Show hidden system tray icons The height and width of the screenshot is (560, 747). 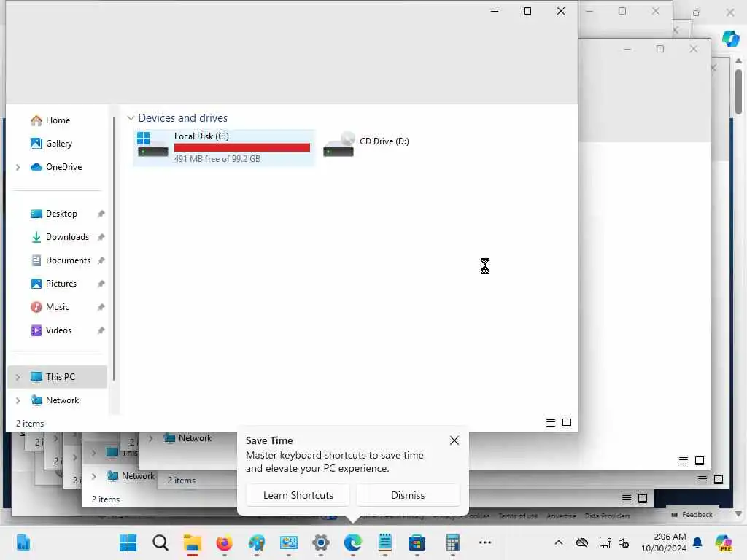click(x=559, y=542)
